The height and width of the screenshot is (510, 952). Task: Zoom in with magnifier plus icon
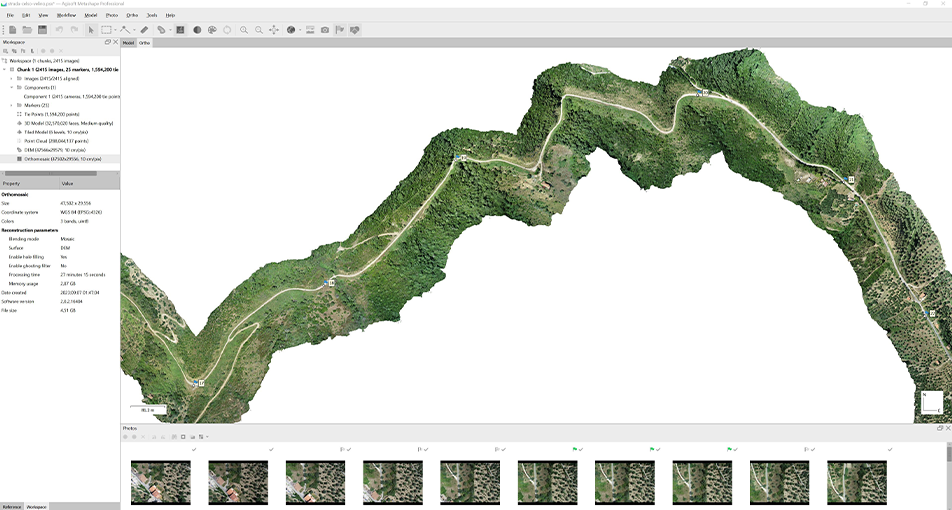(x=244, y=30)
